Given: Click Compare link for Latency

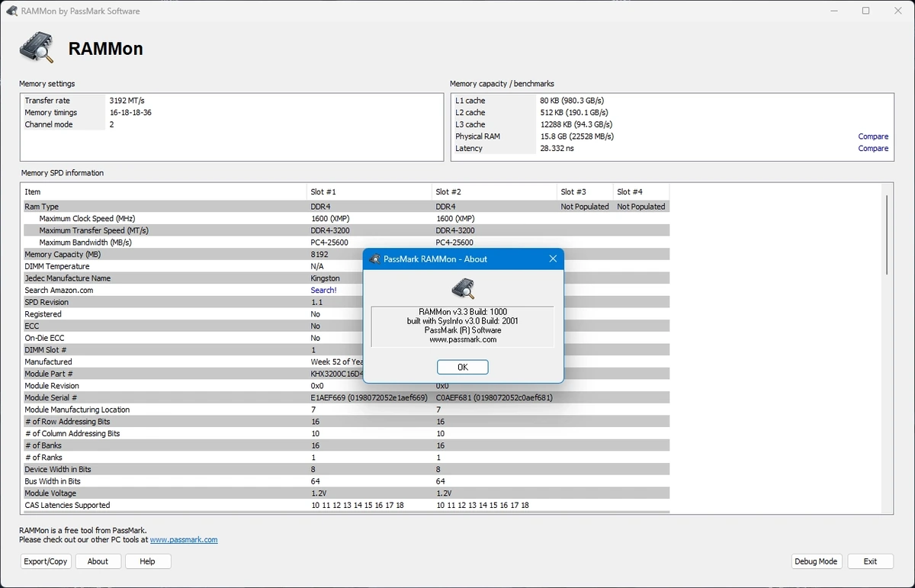Looking at the screenshot, I should (x=873, y=149).
